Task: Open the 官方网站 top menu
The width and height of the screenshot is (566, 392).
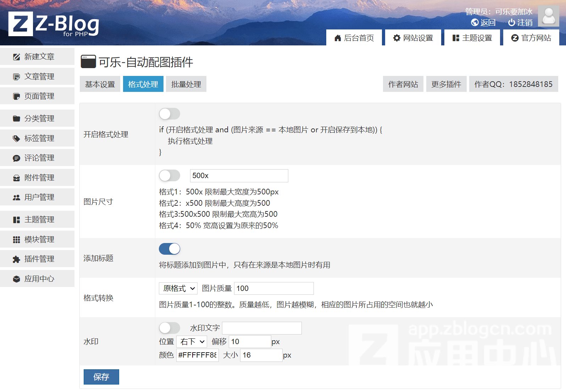Action: pos(531,38)
